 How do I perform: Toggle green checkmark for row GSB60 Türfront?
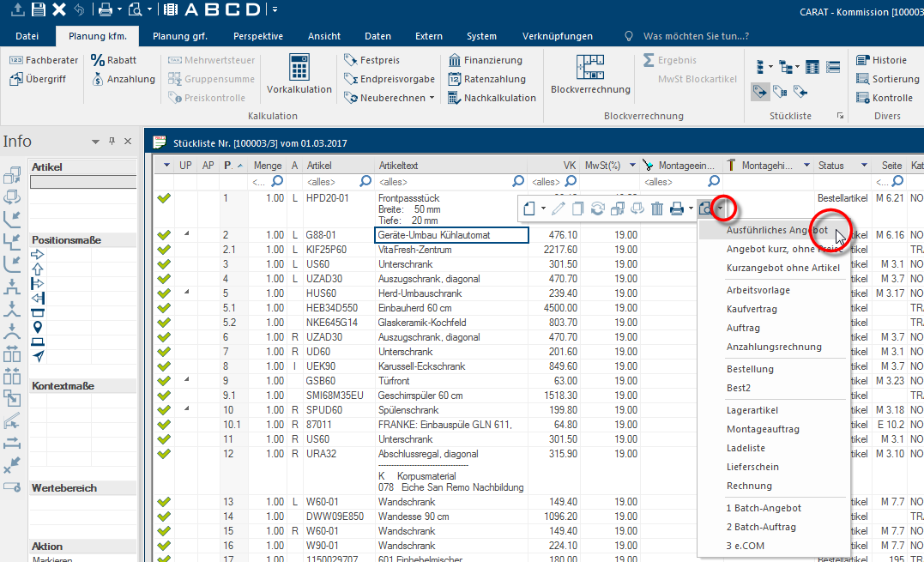pos(165,381)
